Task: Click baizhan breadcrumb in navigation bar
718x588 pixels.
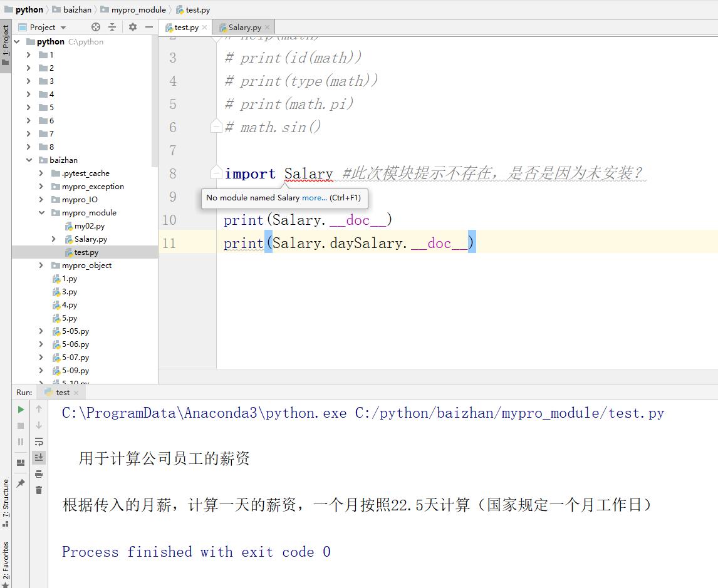Action: coord(72,9)
